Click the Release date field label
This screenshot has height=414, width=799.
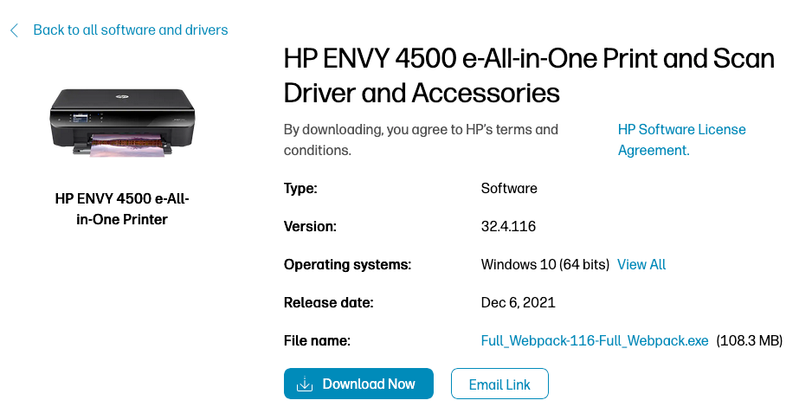click(328, 303)
